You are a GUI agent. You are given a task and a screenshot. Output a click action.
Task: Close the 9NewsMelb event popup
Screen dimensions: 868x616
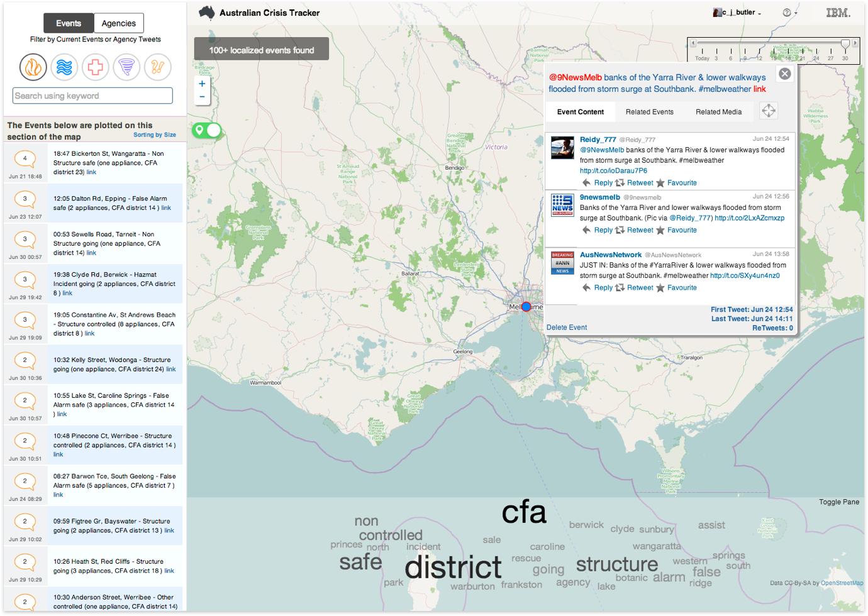(x=785, y=74)
